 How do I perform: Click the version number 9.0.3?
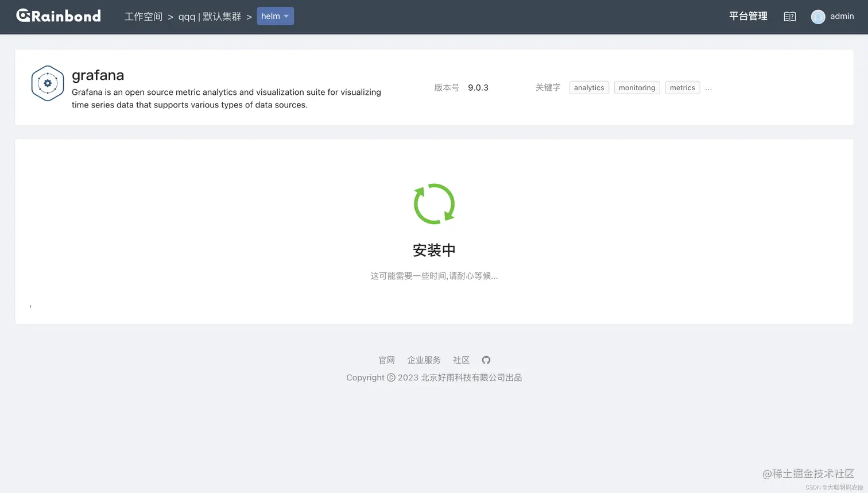tap(478, 87)
